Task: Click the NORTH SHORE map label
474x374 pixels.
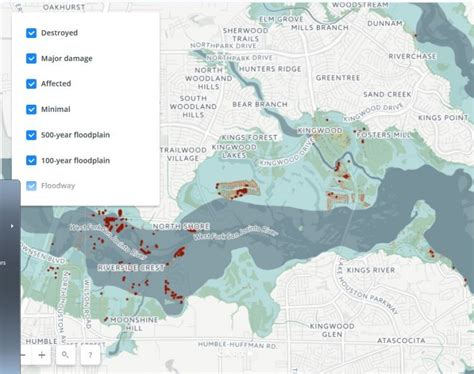Action: (181, 227)
